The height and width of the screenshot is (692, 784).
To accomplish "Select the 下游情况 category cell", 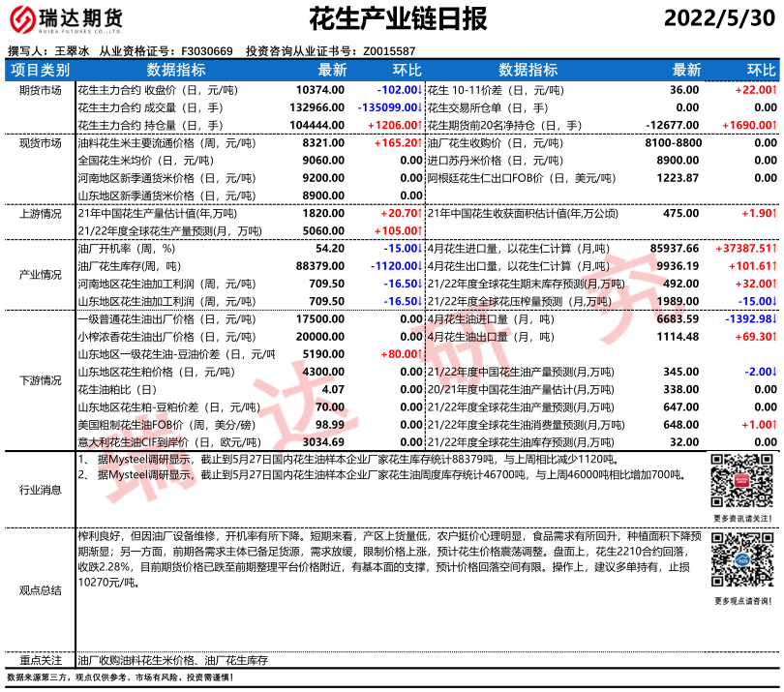I will 40,381.
